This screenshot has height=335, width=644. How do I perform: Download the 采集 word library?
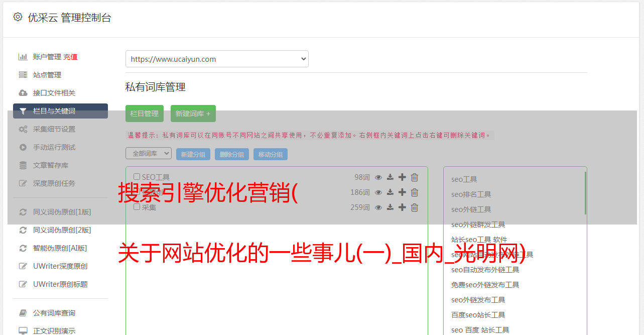coord(390,207)
